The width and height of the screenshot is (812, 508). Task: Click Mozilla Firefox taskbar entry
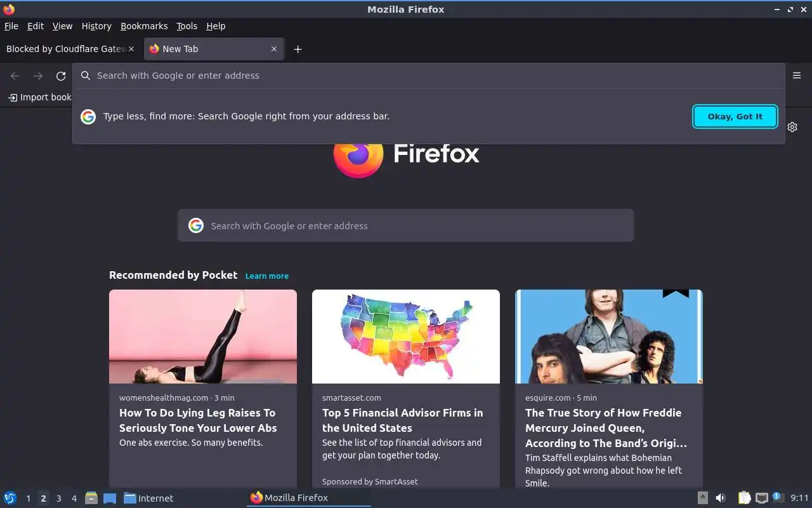point(308,498)
